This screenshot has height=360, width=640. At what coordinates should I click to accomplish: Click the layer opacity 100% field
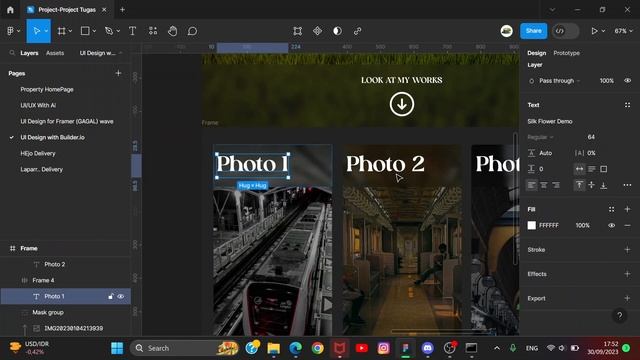[x=607, y=81]
